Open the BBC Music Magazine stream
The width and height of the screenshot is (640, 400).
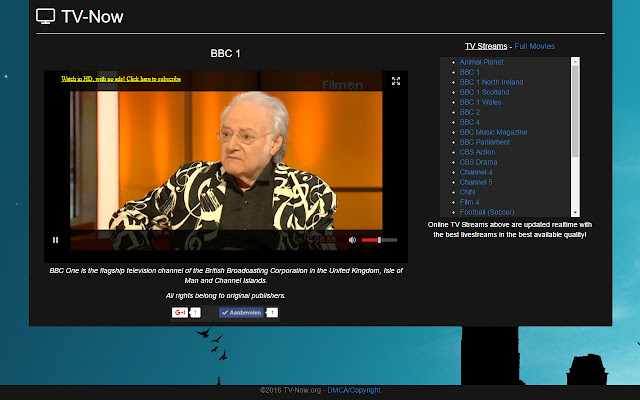493,132
